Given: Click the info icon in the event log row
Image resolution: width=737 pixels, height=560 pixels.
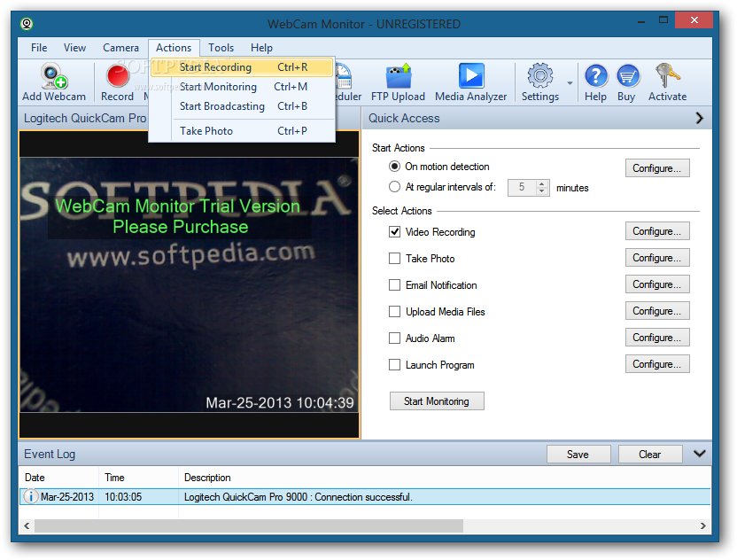Looking at the screenshot, I should 30,496.
